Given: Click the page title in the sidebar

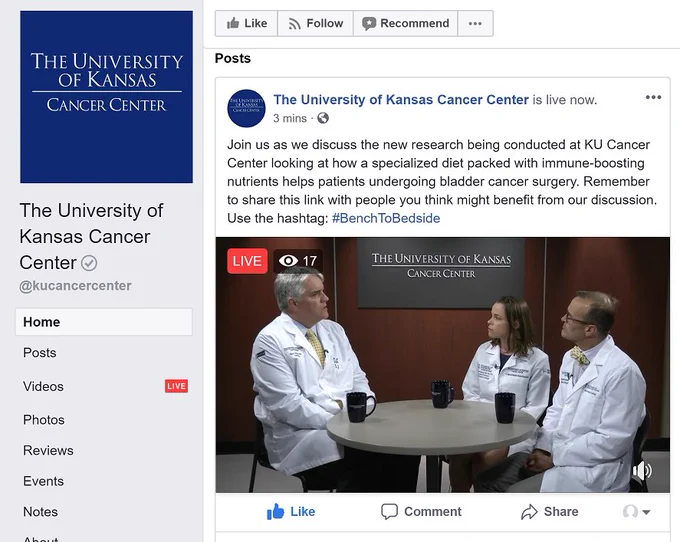Looking at the screenshot, I should (92, 237).
